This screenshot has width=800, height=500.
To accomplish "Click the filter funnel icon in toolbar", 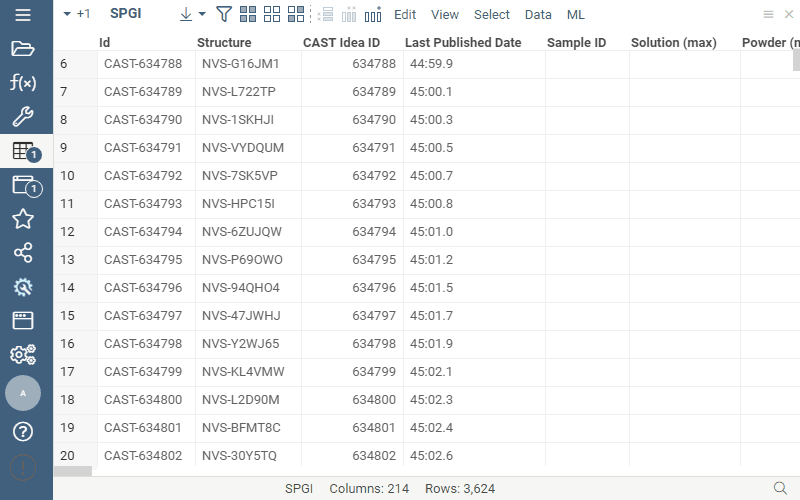I will click(224, 15).
